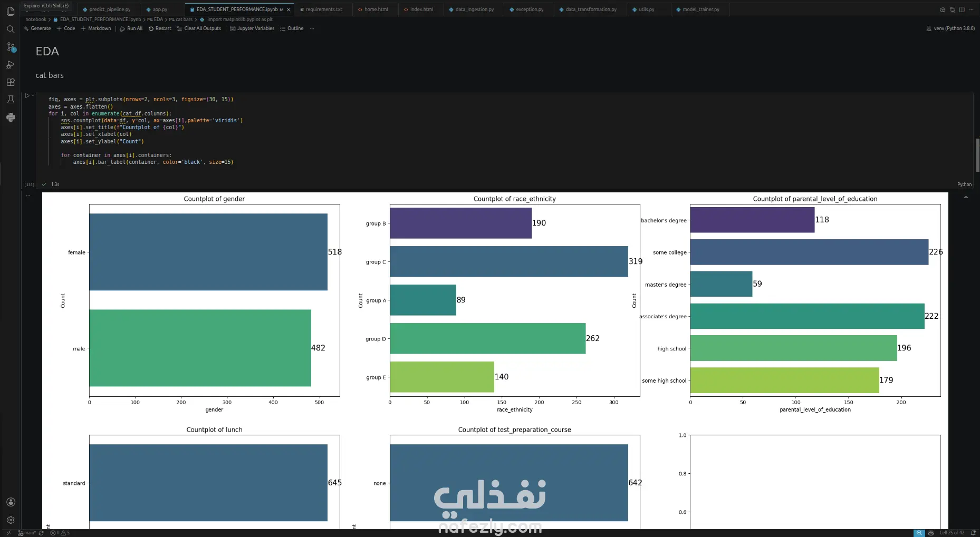Open the Source Control view
The width and height of the screenshot is (980, 537).
pos(11,47)
